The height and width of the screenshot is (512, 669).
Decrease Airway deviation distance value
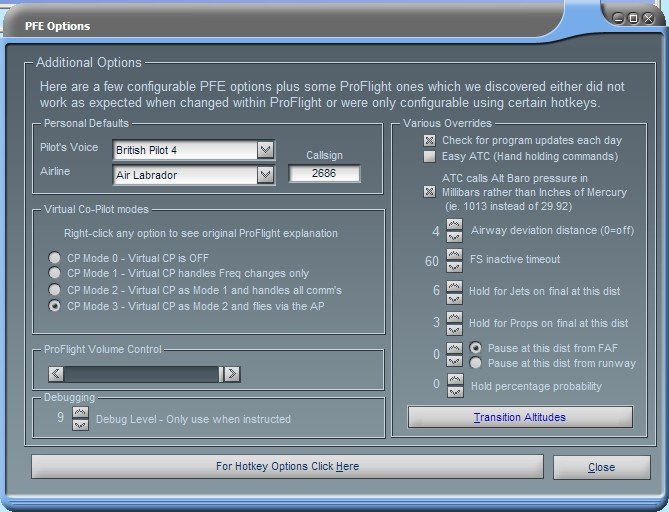(x=454, y=237)
